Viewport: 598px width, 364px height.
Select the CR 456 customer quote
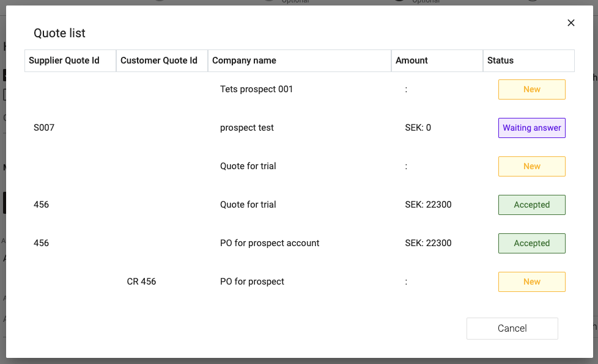[141, 282]
